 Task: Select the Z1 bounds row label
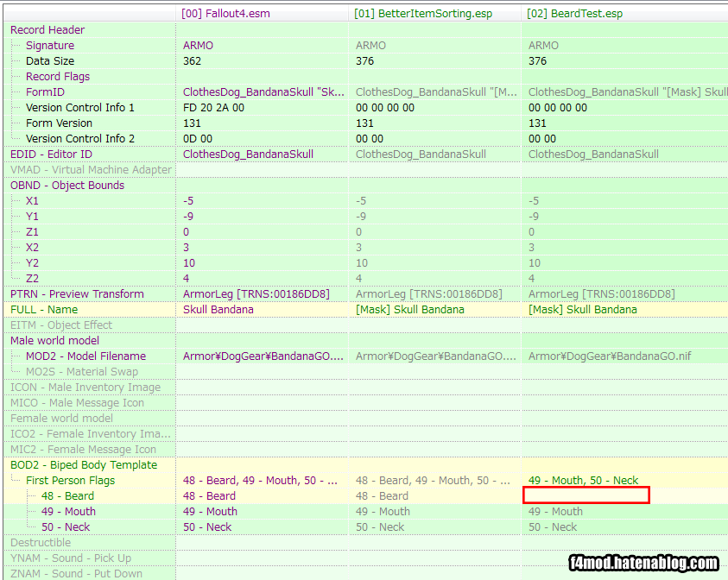point(32,232)
